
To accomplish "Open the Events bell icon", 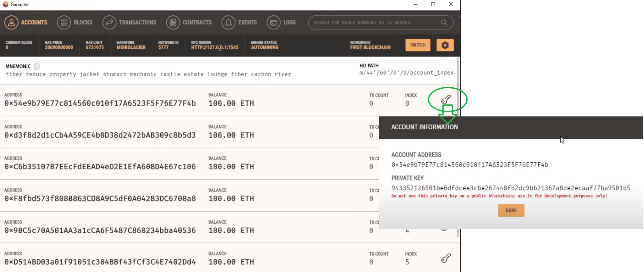I will 228,23.
